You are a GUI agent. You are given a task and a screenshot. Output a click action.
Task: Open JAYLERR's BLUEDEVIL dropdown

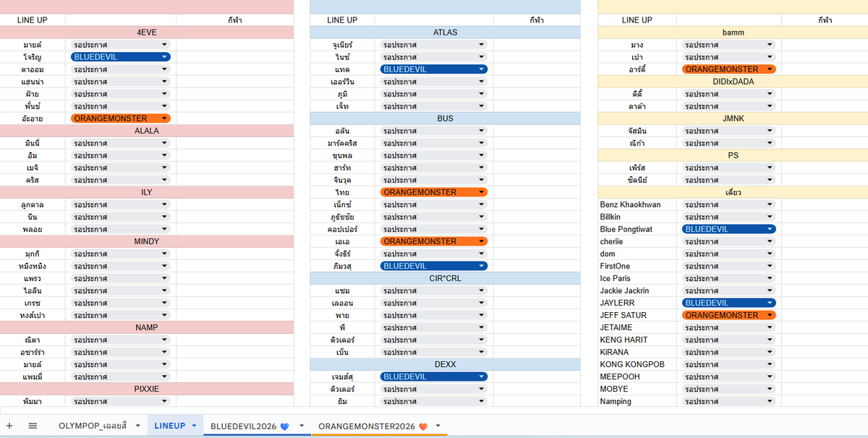(728, 303)
